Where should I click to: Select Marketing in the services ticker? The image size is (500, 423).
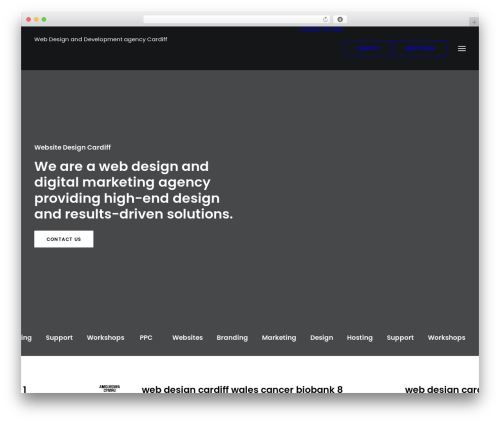[x=279, y=338]
